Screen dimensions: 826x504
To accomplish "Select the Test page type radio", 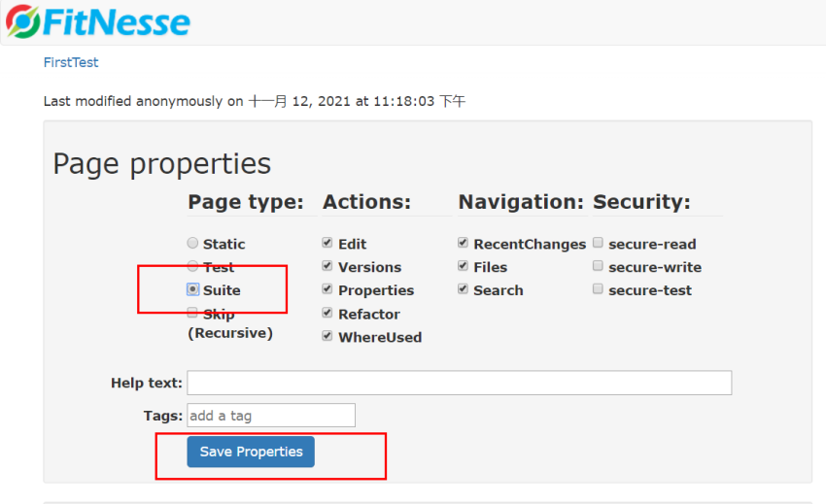I will (x=192, y=266).
